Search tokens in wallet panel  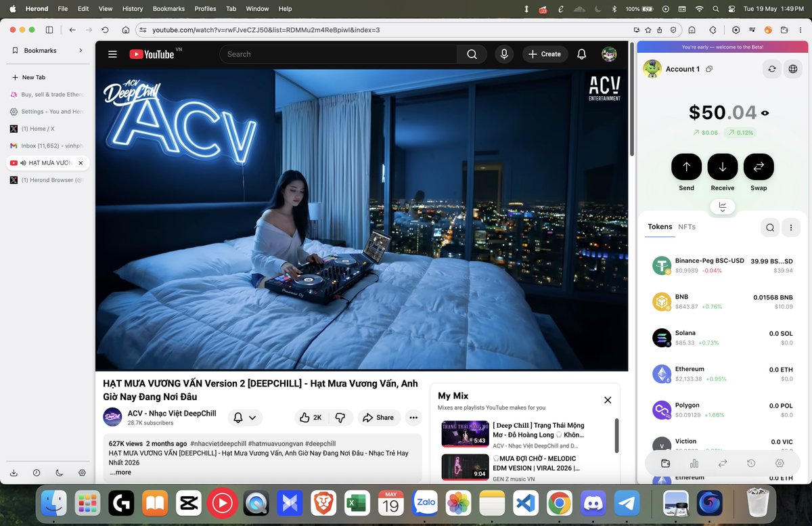[x=770, y=227]
